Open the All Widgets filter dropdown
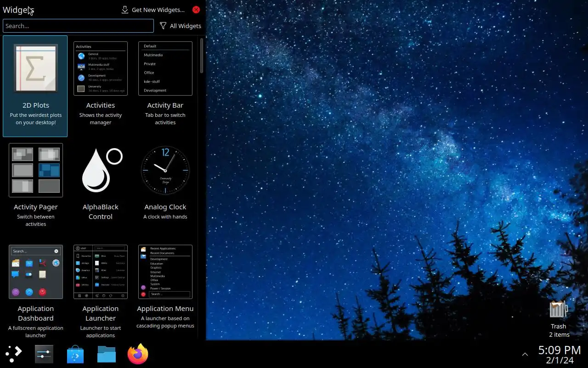 pyautogui.click(x=180, y=26)
